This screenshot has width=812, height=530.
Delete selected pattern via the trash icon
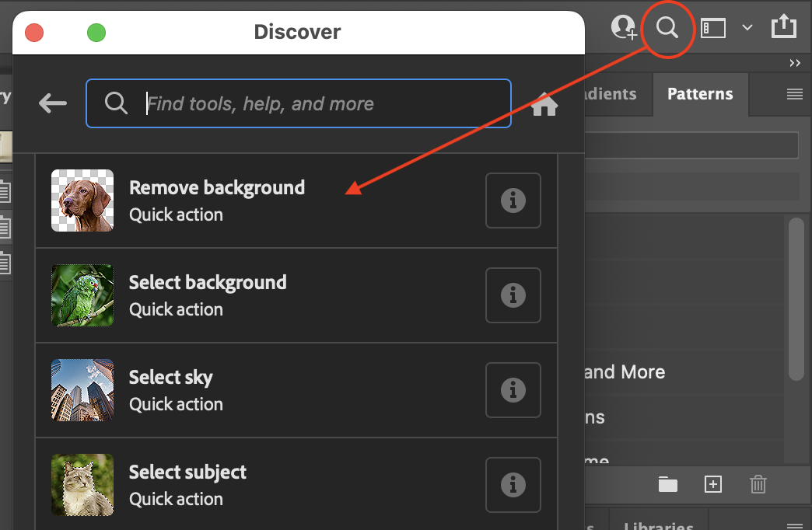(x=758, y=484)
